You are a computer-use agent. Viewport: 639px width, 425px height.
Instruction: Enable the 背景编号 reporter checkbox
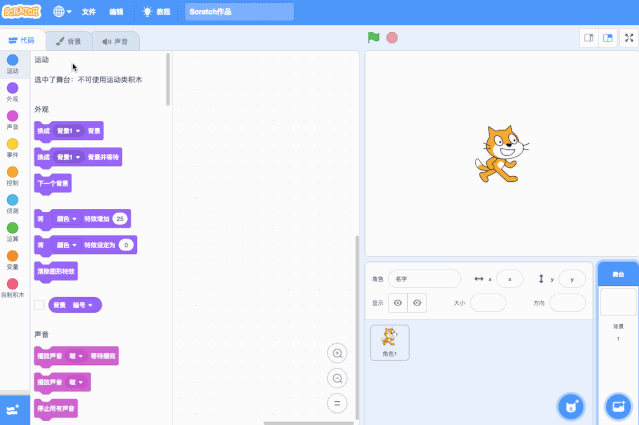(39, 305)
